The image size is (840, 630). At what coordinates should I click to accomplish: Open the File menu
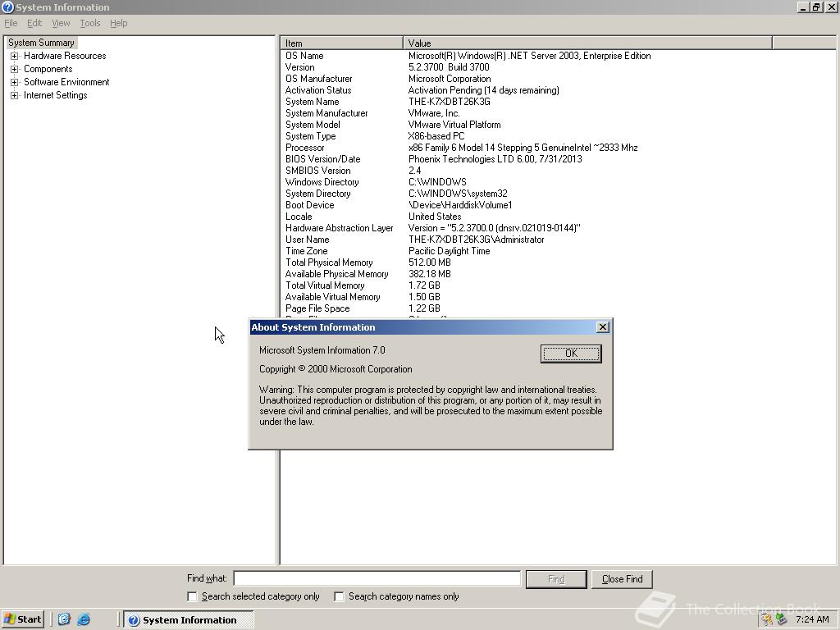[x=11, y=23]
